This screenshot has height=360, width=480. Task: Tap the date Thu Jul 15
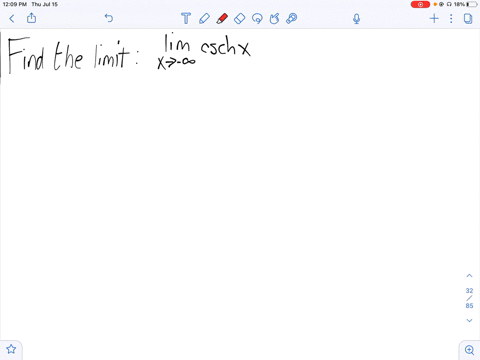click(x=45, y=4)
